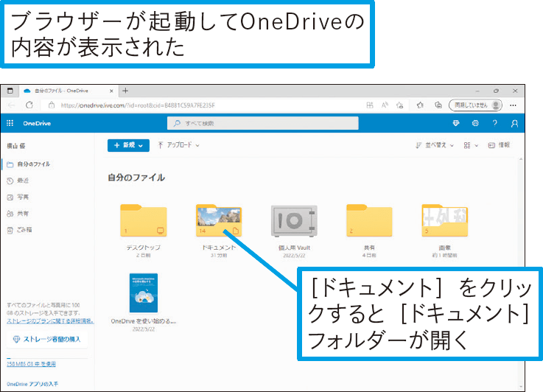The image size is (543, 392).
Task: Close the 自分のファイル - OneDrive tab
Action: [111, 91]
